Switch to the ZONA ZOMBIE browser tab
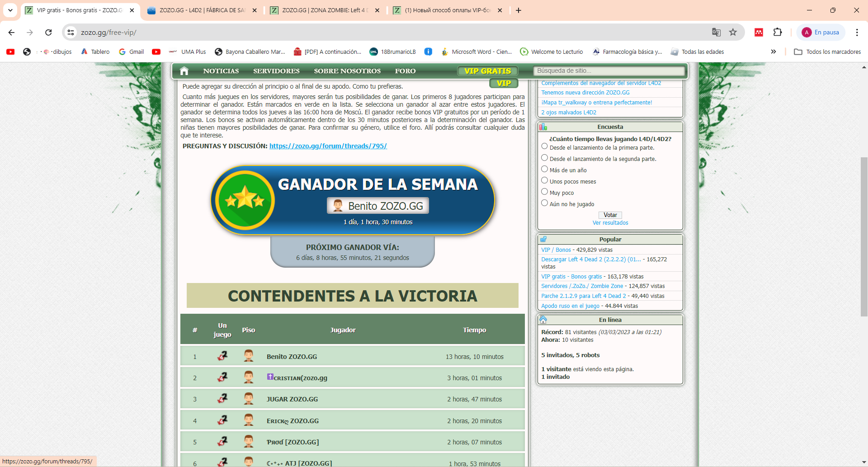Image resolution: width=868 pixels, height=467 pixels. coord(325,10)
